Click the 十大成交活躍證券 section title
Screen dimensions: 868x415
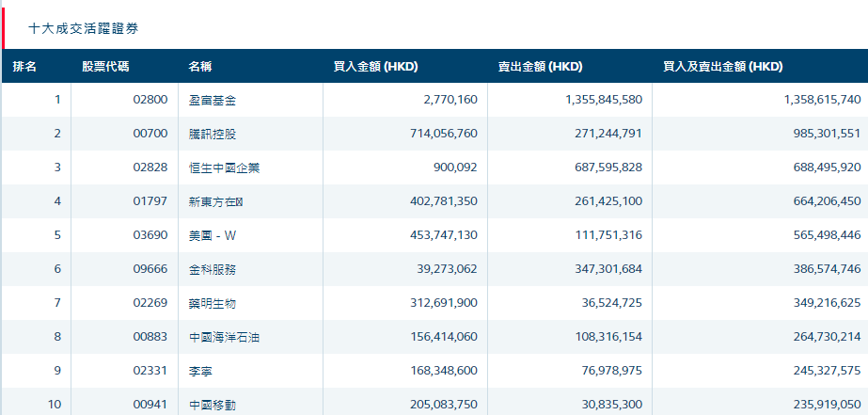coord(83,29)
